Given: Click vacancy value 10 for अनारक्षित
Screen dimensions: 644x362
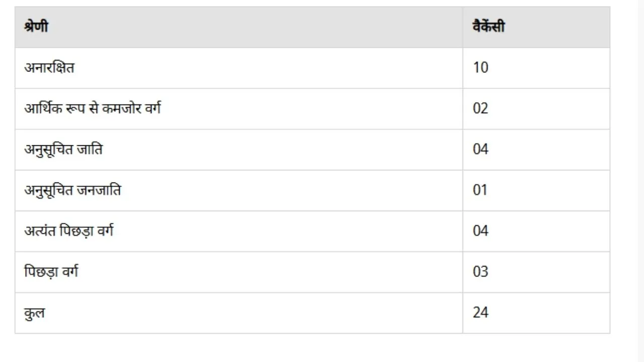Looking at the screenshot, I should tap(480, 67).
